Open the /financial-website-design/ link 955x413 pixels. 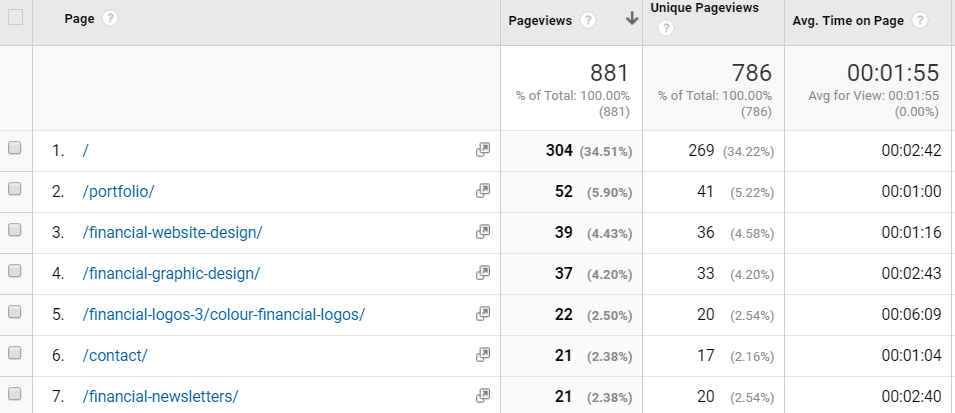172,232
